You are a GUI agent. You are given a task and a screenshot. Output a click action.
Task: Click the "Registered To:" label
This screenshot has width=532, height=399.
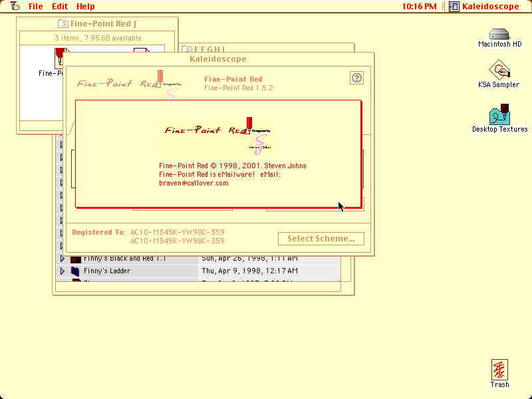pyautogui.click(x=99, y=232)
